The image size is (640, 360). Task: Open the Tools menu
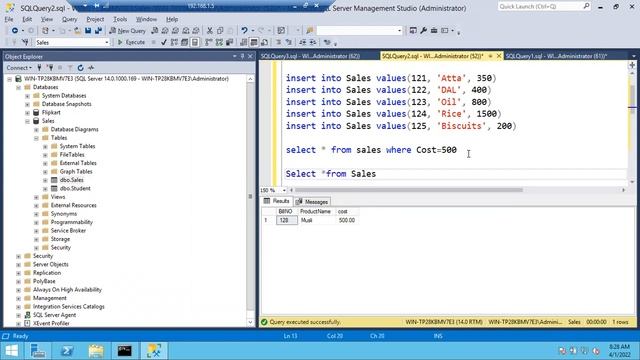tap(120, 19)
